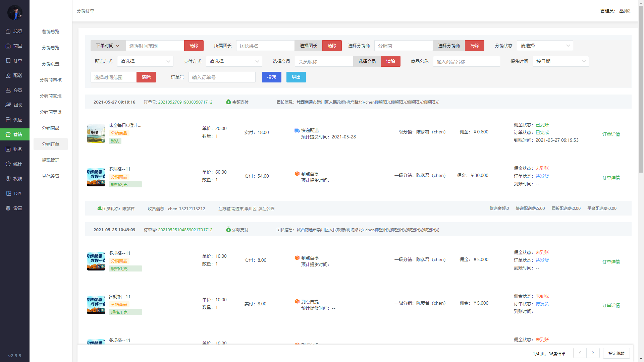
Task: Expand the 支付方式 dropdown
Action: pos(234,61)
